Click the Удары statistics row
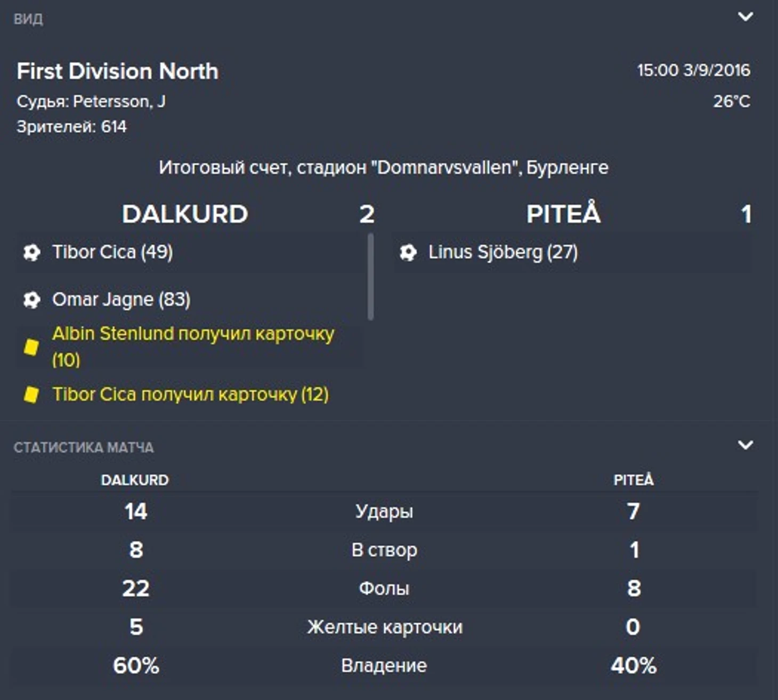778x700 pixels. tap(384, 512)
